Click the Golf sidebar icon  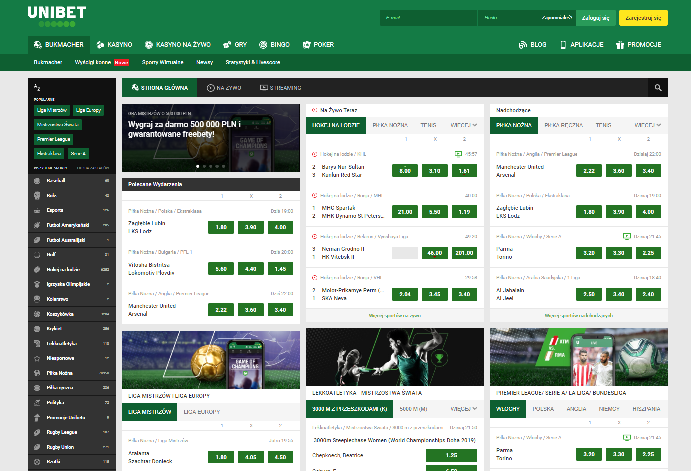click(37, 255)
